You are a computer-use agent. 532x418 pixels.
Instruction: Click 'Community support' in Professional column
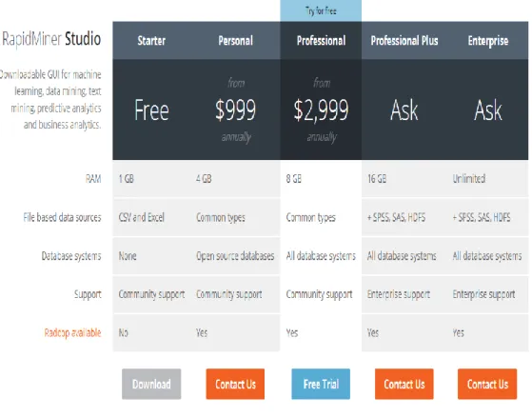tap(319, 294)
